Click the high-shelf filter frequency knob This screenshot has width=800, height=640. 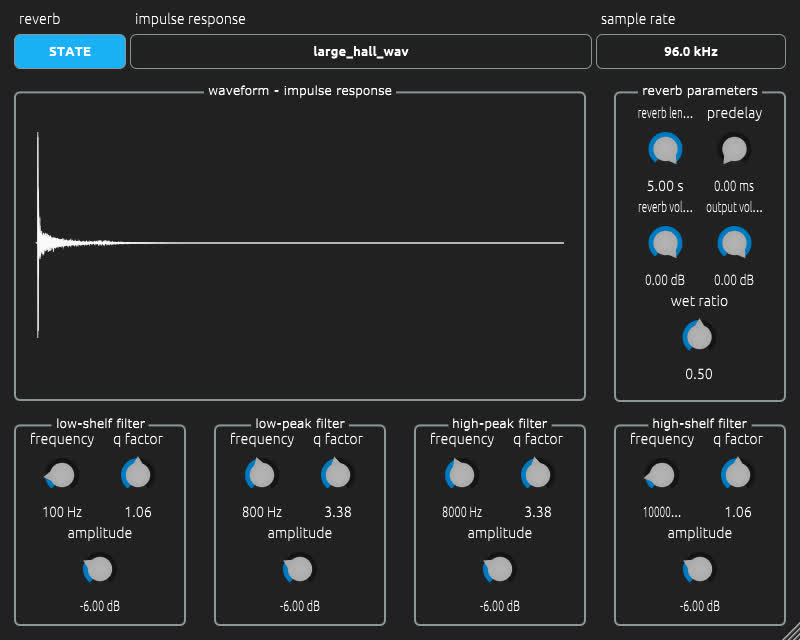click(x=661, y=475)
